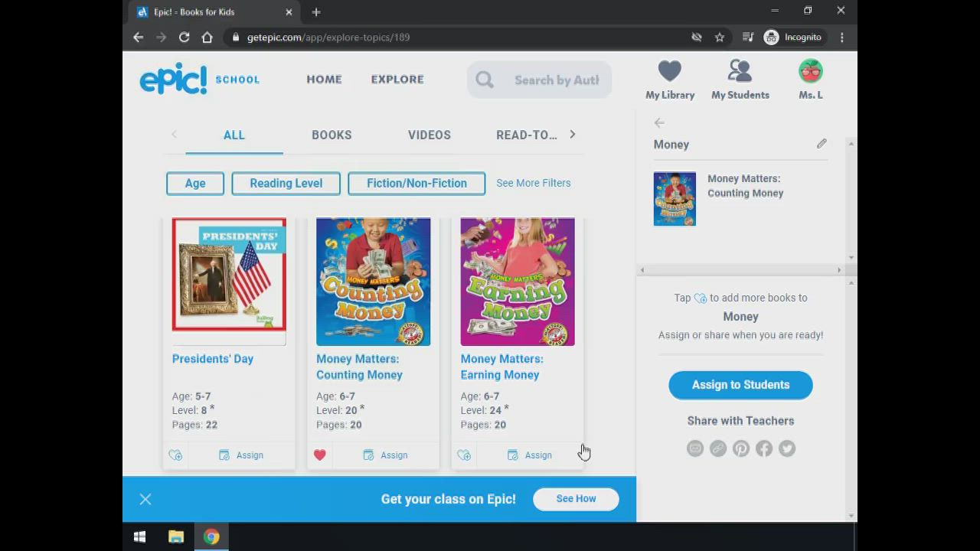Reload the page with the refresh icon
This screenshot has height=551, width=980.
click(x=184, y=37)
